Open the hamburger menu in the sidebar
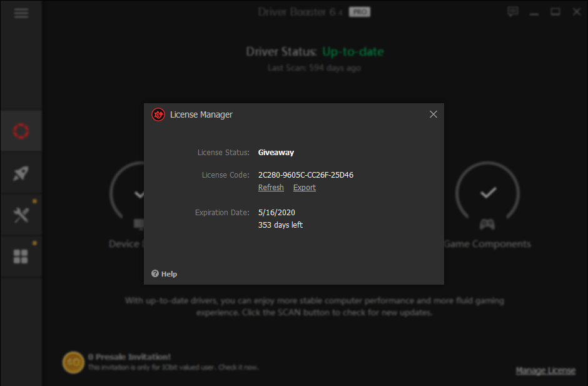Viewport: 588px width, 386px height. pos(21,13)
